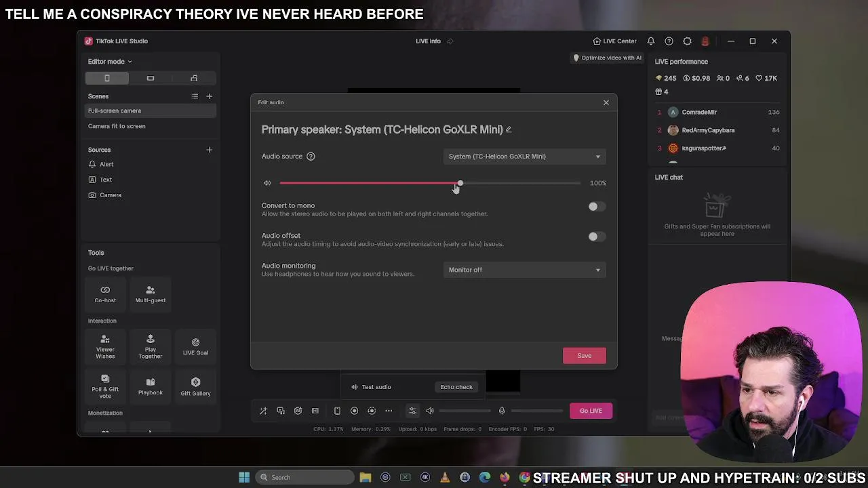This screenshot has width=868, height=488.
Task: Open TikTok LIVE Studio settings gear
Action: click(687, 41)
